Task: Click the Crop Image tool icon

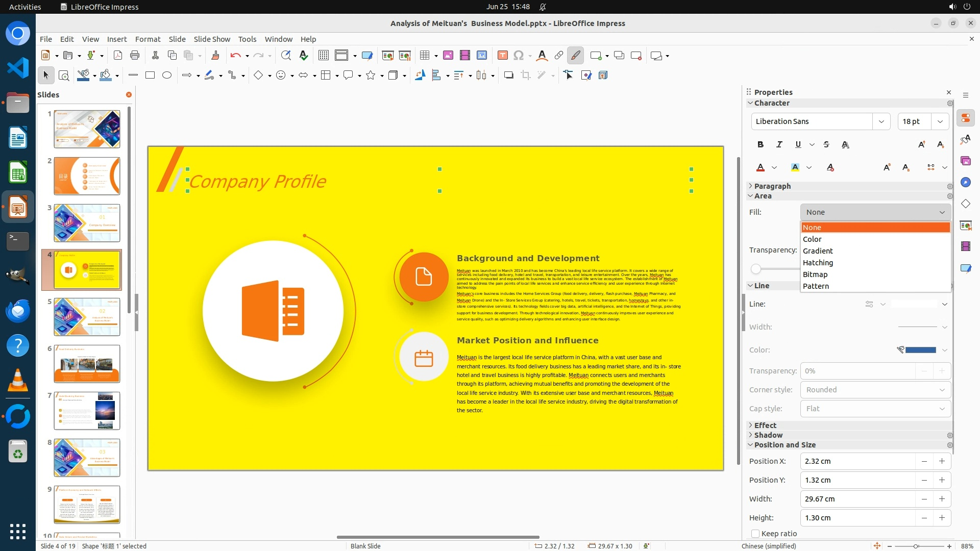Action: point(525,76)
